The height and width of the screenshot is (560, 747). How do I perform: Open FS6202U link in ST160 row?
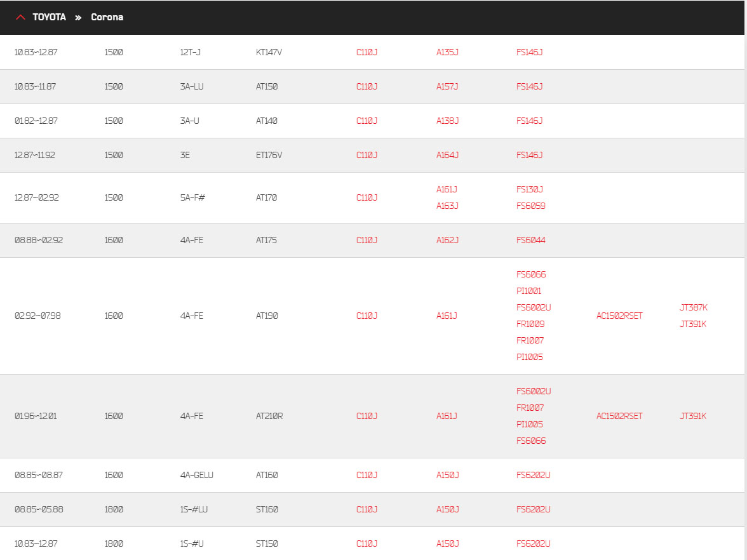534,509
